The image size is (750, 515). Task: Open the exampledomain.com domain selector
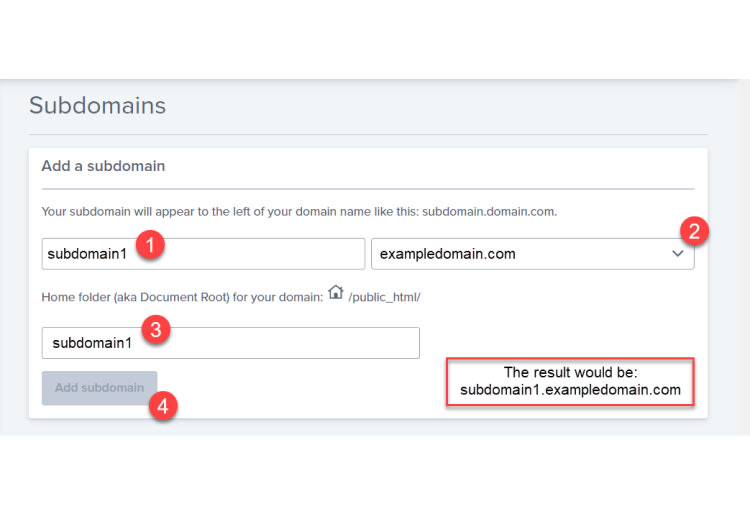pyautogui.click(x=532, y=254)
